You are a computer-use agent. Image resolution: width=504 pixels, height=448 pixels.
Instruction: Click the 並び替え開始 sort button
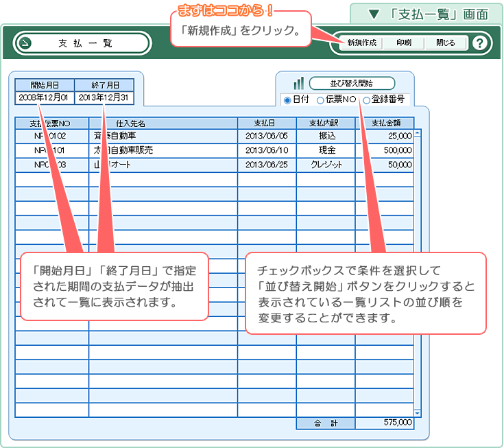click(352, 83)
